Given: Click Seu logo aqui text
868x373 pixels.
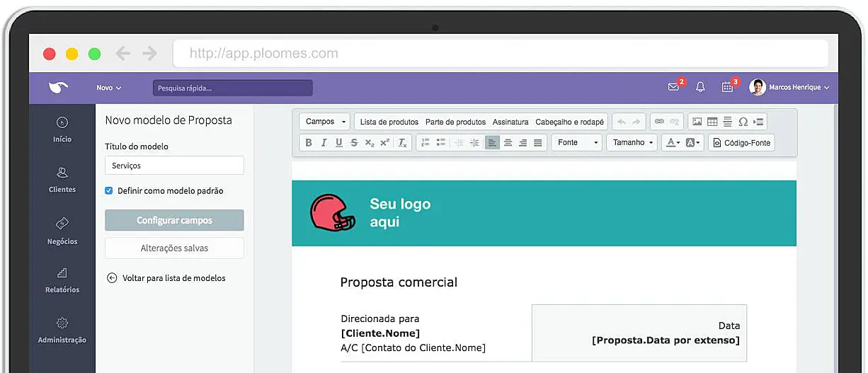Looking at the screenshot, I should (400, 213).
